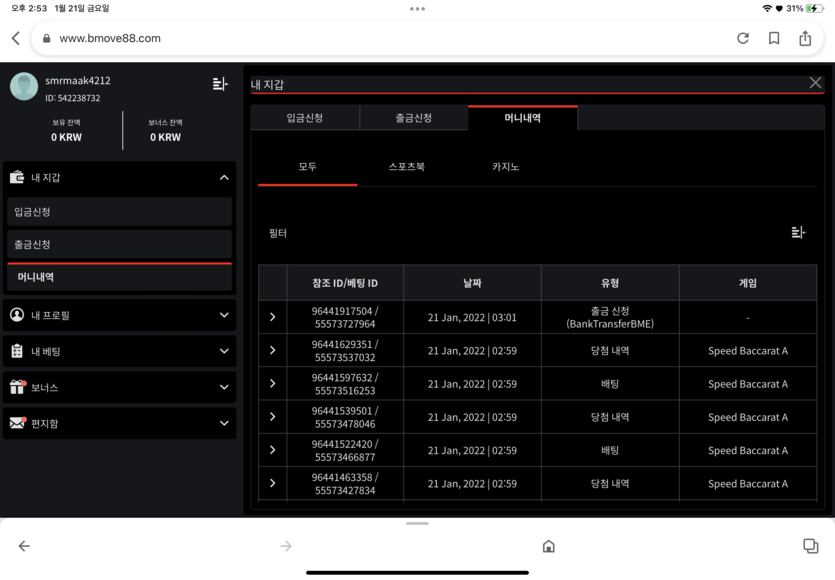This screenshot has width=835, height=580.
Task: Click the 참조 ID/베팅 ID column header
Action: coord(345,283)
